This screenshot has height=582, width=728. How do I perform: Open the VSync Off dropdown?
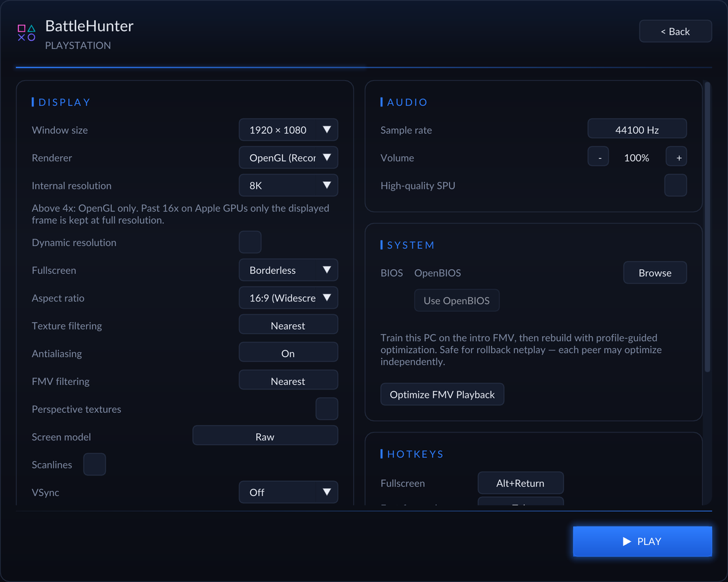(289, 493)
